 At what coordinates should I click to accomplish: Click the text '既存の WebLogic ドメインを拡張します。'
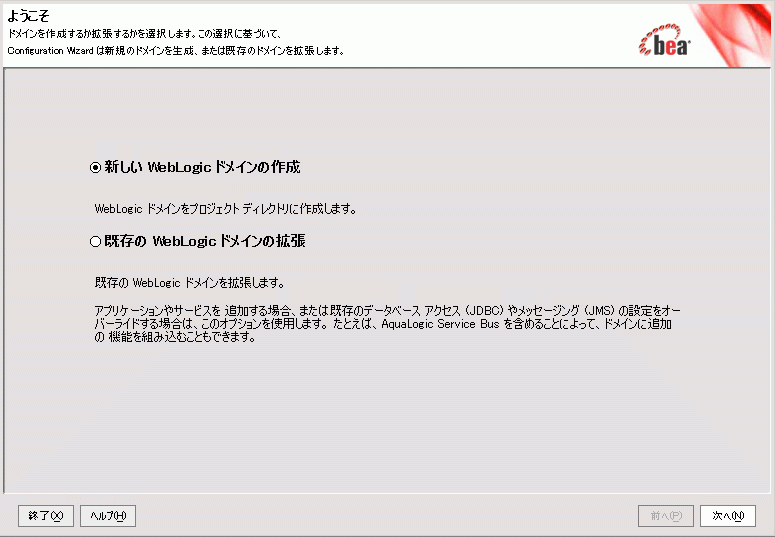(190, 283)
